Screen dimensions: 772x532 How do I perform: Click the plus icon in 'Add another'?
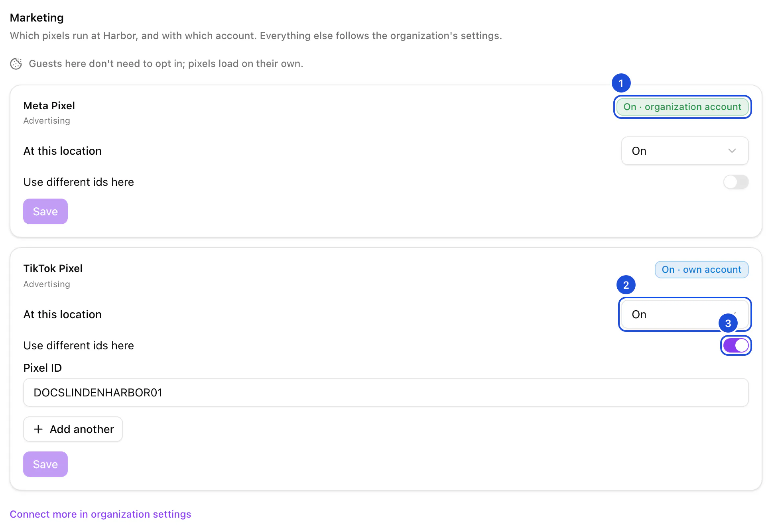[x=38, y=429]
